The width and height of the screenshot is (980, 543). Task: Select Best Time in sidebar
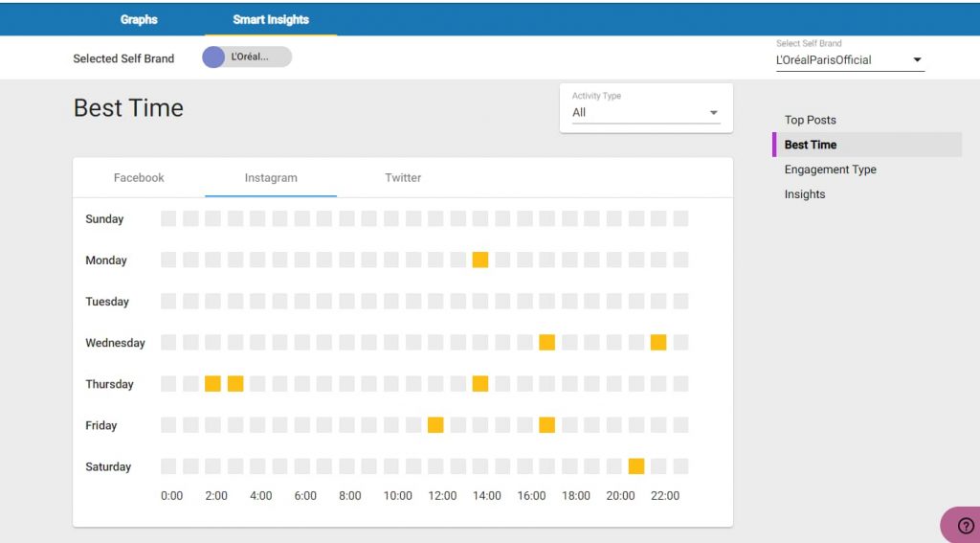(x=810, y=145)
